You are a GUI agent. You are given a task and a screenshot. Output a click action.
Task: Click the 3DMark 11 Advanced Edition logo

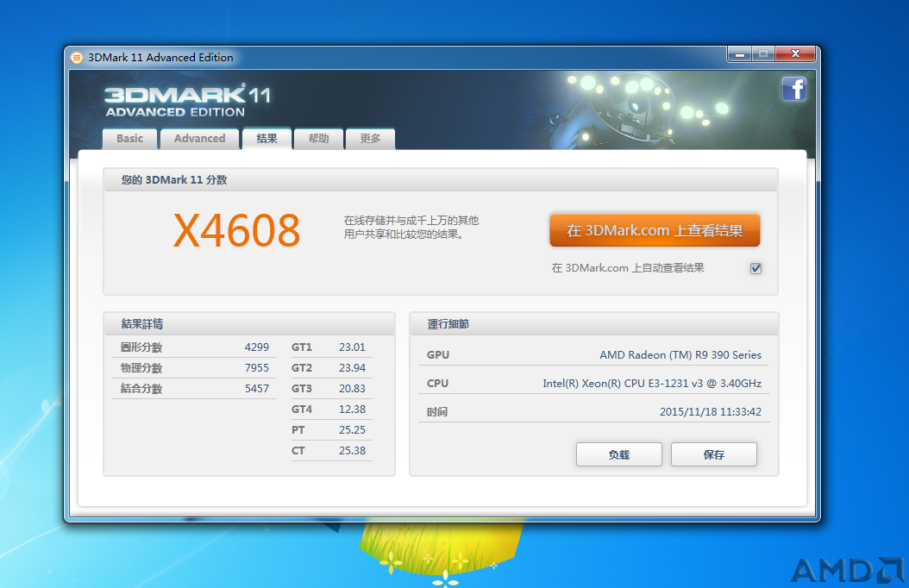[x=187, y=102]
